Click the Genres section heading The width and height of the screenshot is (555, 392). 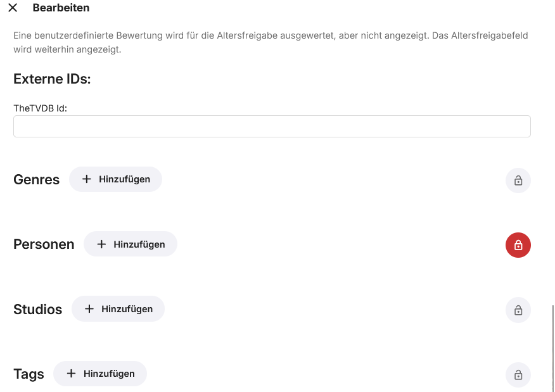[x=37, y=180]
